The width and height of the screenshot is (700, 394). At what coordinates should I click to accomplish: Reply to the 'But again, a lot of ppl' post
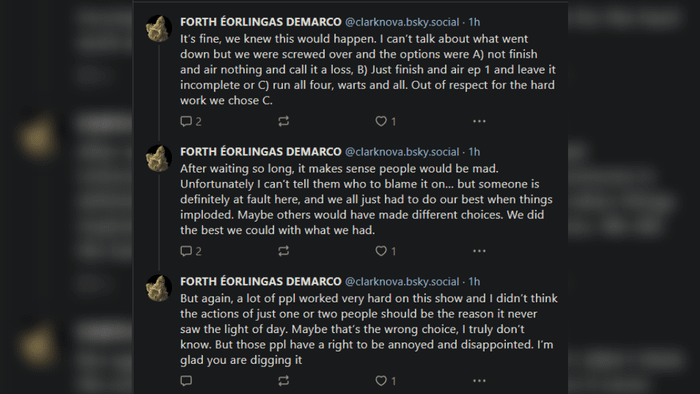coord(186,381)
